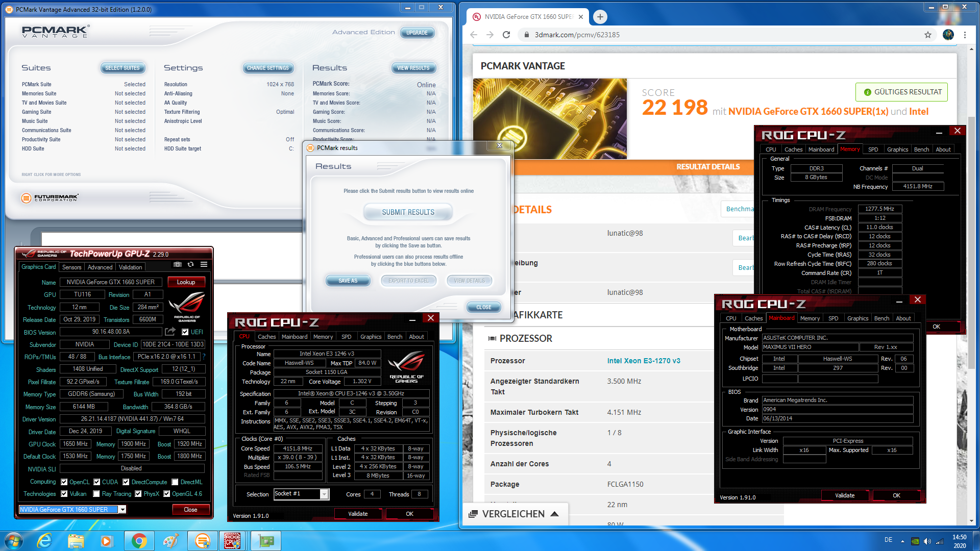Click the NVIDIA tray icon

point(916,541)
